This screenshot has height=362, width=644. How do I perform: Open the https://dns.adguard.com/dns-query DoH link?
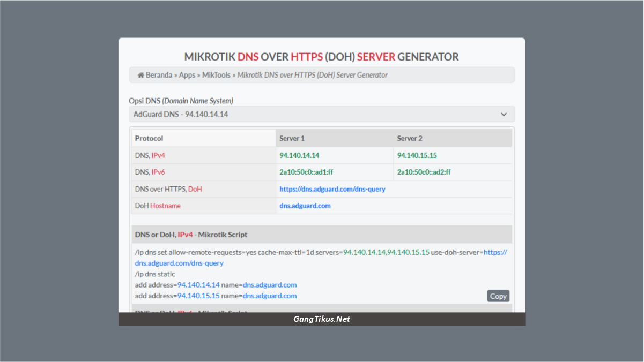(332, 188)
